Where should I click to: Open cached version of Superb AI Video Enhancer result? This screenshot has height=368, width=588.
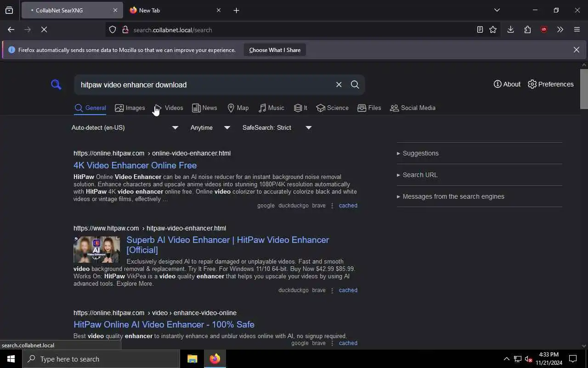coord(348,290)
